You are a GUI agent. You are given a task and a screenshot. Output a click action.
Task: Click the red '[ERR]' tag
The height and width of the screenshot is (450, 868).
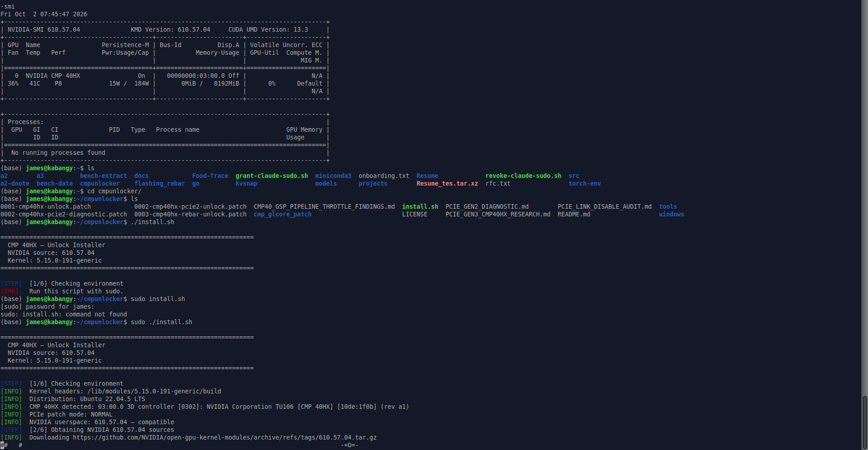tap(9, 291)
